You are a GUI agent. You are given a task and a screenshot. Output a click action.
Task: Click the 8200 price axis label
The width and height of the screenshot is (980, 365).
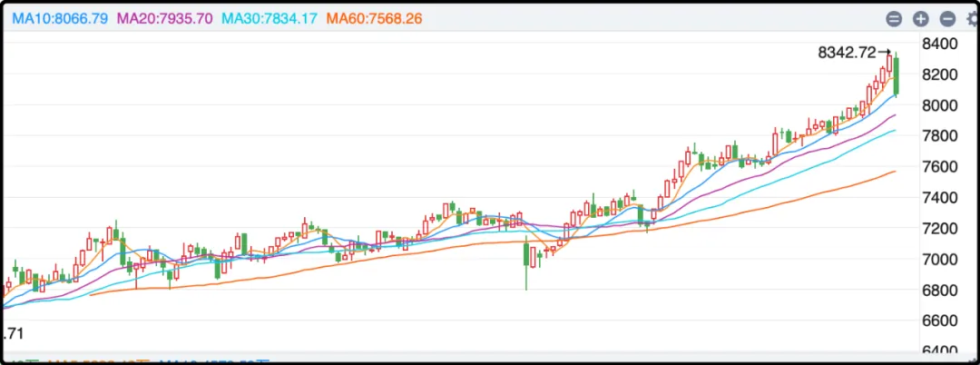pyautogui.click(x=940, y=74)
